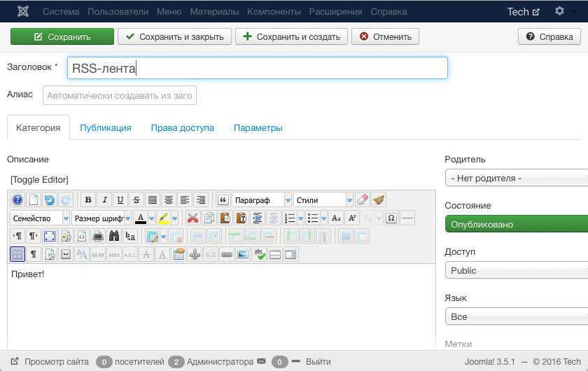588x371 pixels.
Task: Expand the Семейство font family dropdown
Action: [39, 218]
